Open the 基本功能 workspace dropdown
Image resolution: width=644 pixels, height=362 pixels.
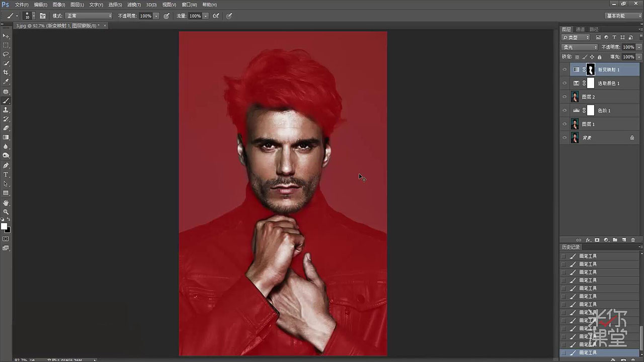coord(623,16)
